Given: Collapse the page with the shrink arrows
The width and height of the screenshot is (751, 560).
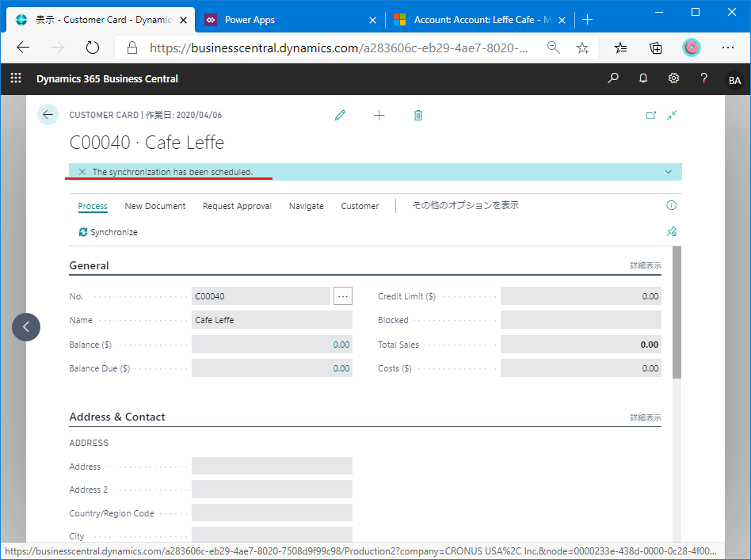Looking at the screenshot, I should (x=672, y=115).
